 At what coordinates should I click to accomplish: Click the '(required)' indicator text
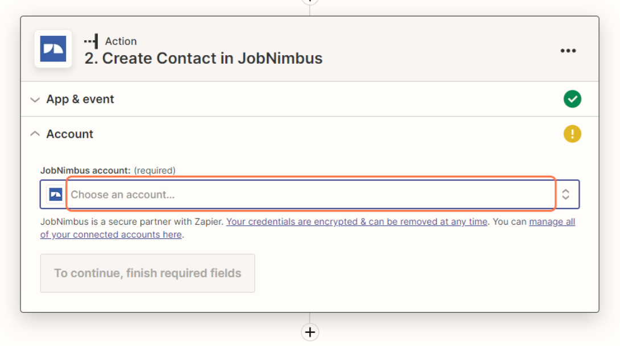(155, 170)
